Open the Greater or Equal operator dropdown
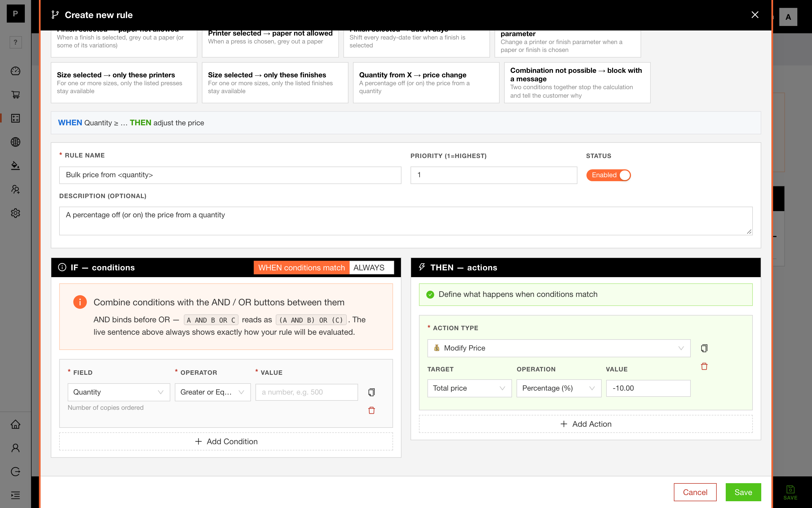Screen dimensions: 812x508 [x=213, y=392]
